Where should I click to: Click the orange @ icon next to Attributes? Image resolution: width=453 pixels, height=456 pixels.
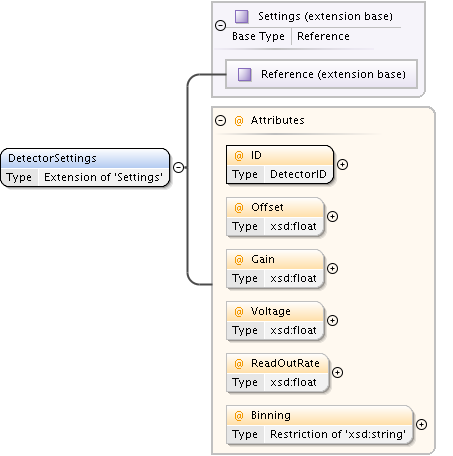click(x=239, y=121)
